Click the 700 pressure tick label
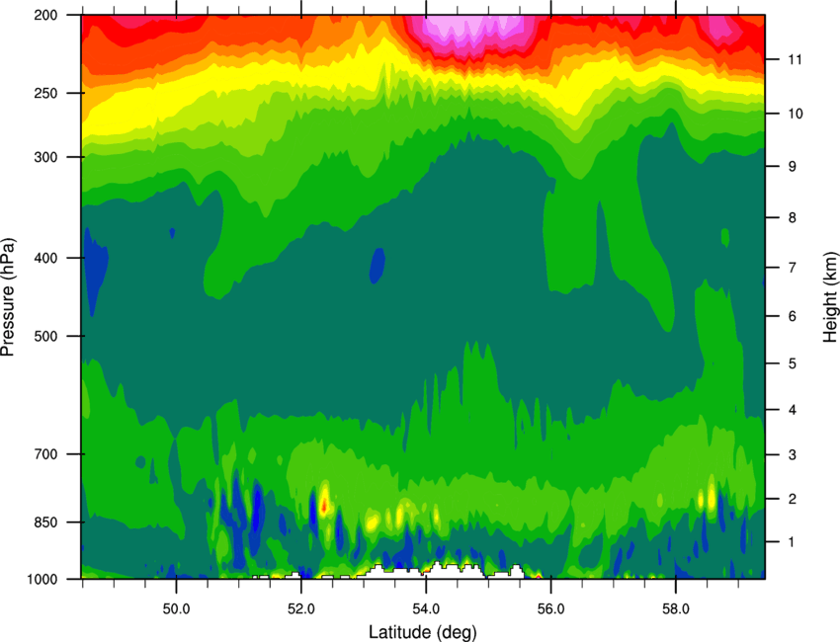This screenshot has height=642, width=840. [x=45, y=454]
